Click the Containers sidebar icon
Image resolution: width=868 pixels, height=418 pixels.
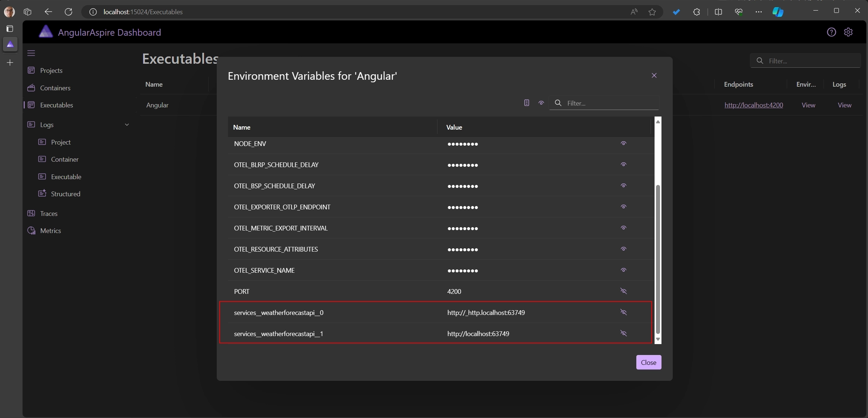31,88
